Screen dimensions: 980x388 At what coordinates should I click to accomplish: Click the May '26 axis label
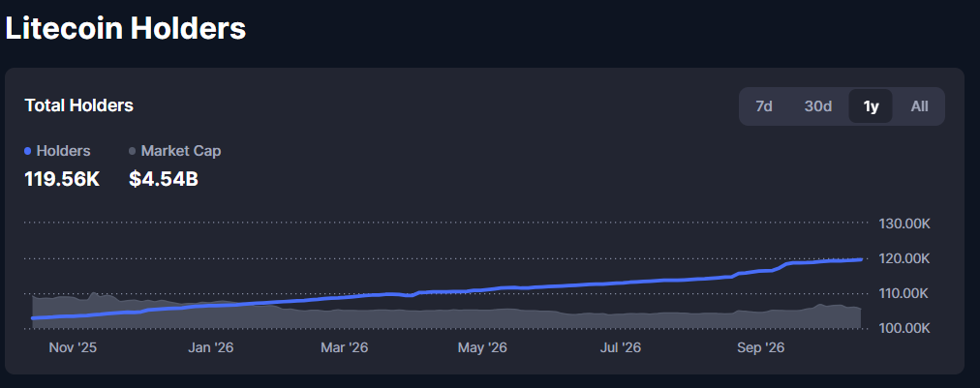pyautogui.click(x=482, y=348)
